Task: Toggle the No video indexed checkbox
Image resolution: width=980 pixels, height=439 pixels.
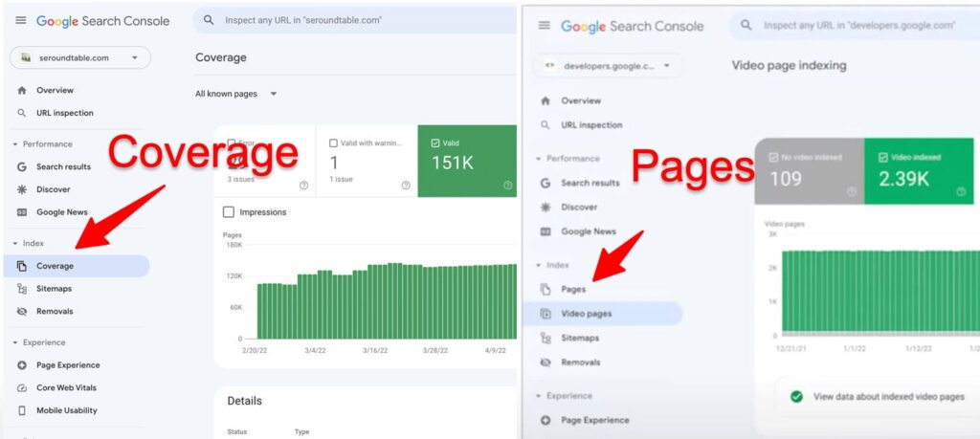Action: click(x=773, y=158)
